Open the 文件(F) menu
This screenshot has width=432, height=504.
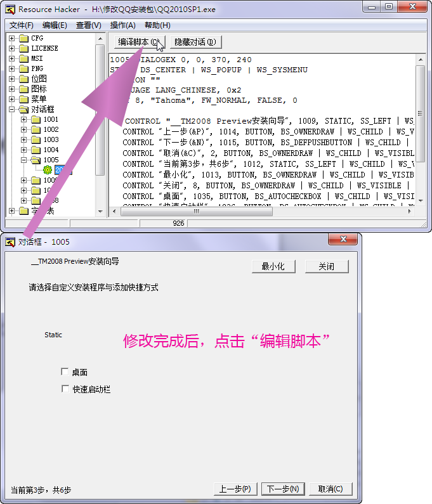click(21, 25)
